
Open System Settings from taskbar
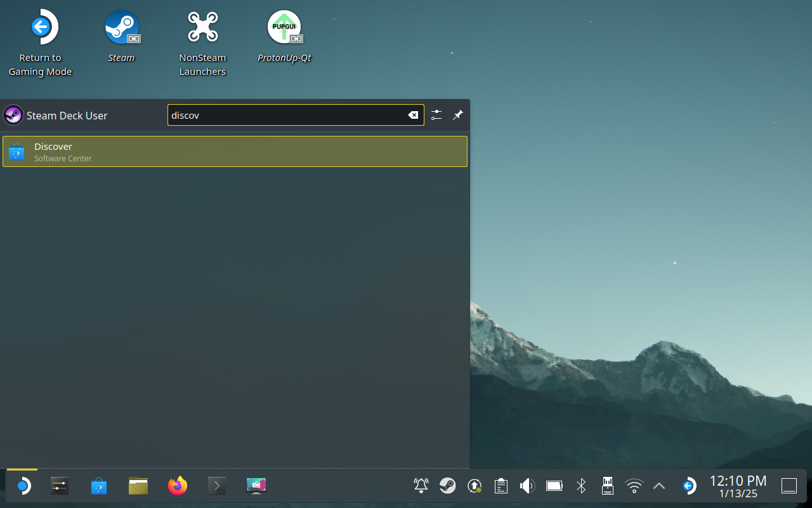point(60,486)
